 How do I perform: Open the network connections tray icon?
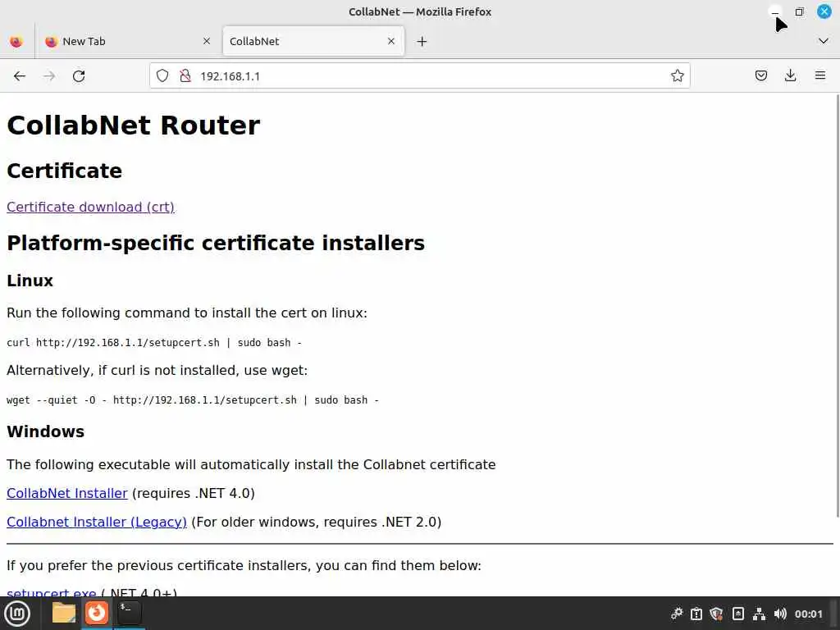(759, 614)
